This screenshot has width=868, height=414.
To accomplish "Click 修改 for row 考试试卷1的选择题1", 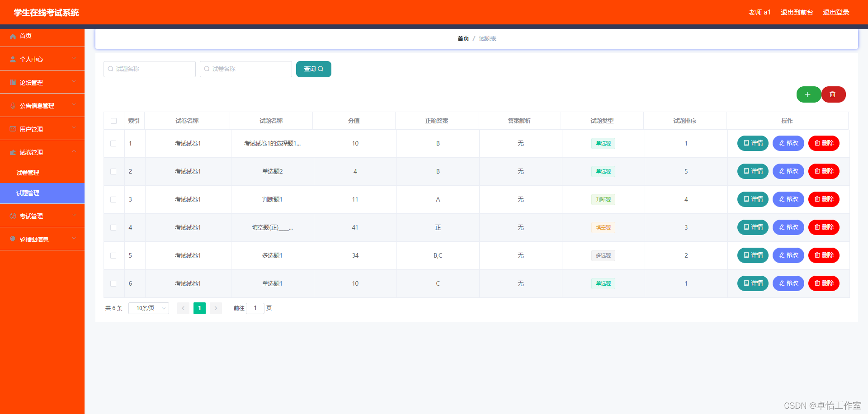I will (x=788, y=143).
